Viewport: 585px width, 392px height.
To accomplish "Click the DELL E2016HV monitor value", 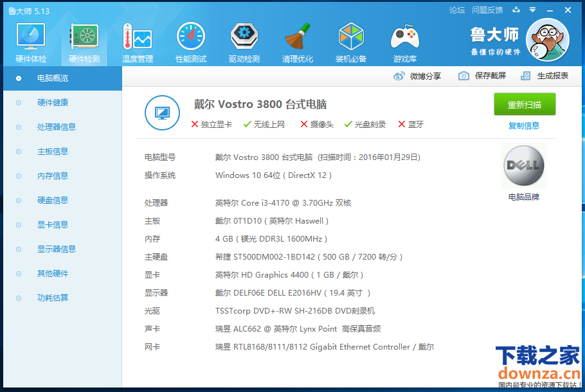I will [x=293, y=293].
